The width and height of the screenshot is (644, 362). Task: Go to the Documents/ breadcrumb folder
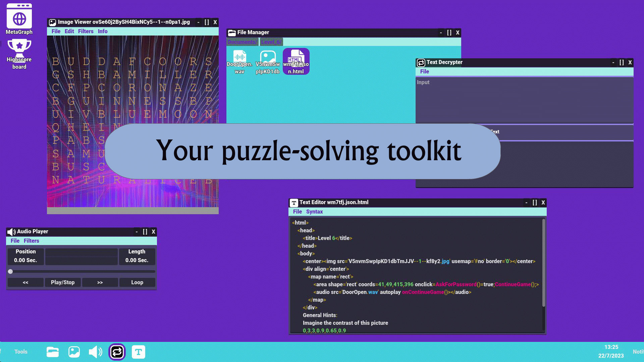pos(242,42)
